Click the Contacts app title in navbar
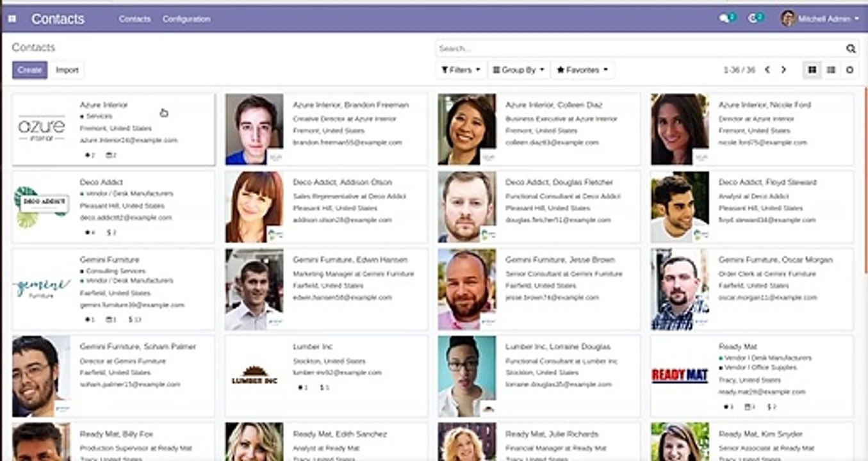Viewport: 868px width, 461px height. pyautogui.click(x=58, y=19)
